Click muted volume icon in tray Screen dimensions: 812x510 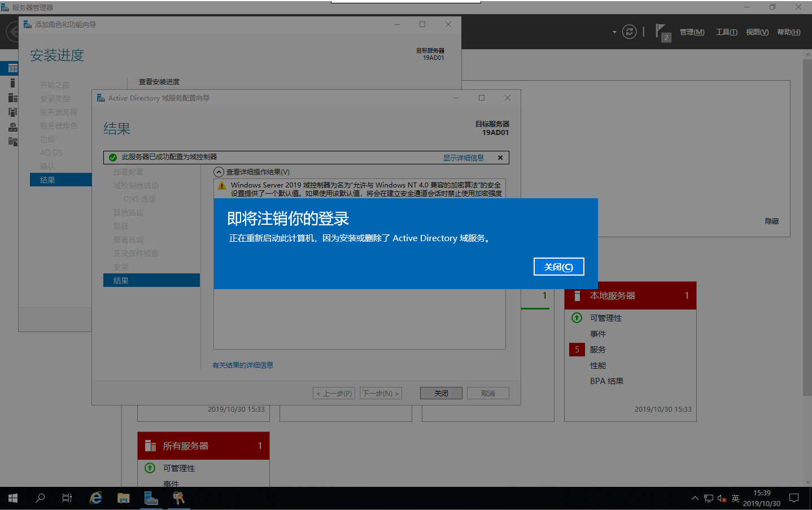click(722, 498)
